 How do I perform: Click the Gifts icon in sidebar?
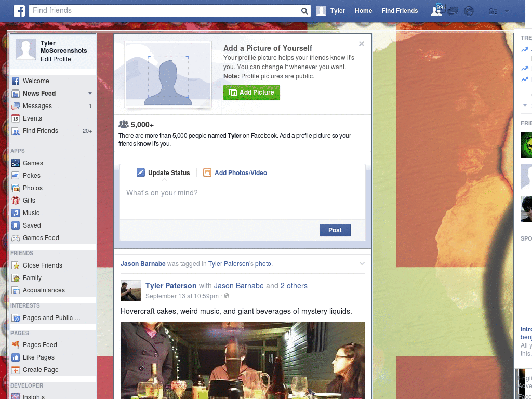[x=16, y=201]
